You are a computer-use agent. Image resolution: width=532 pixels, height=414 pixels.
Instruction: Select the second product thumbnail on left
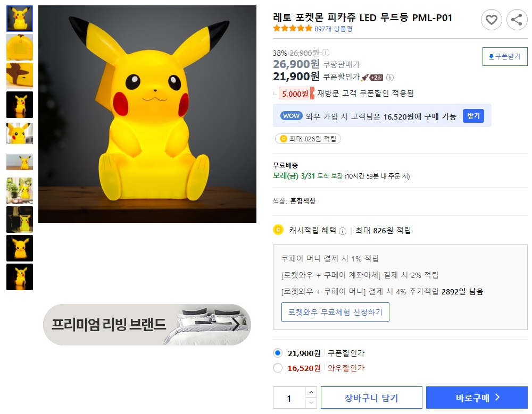(x=19, y=47)
